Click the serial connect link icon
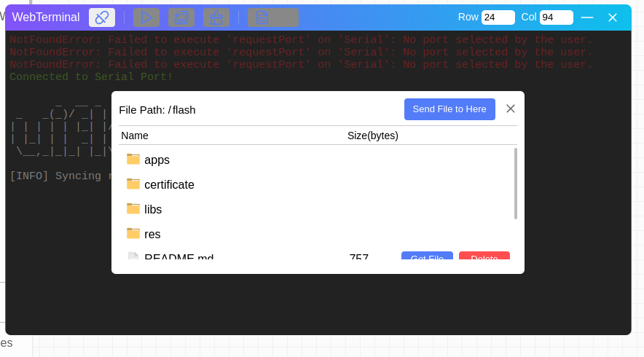Viewport: 644px width, 357px height. click(102, 17)
